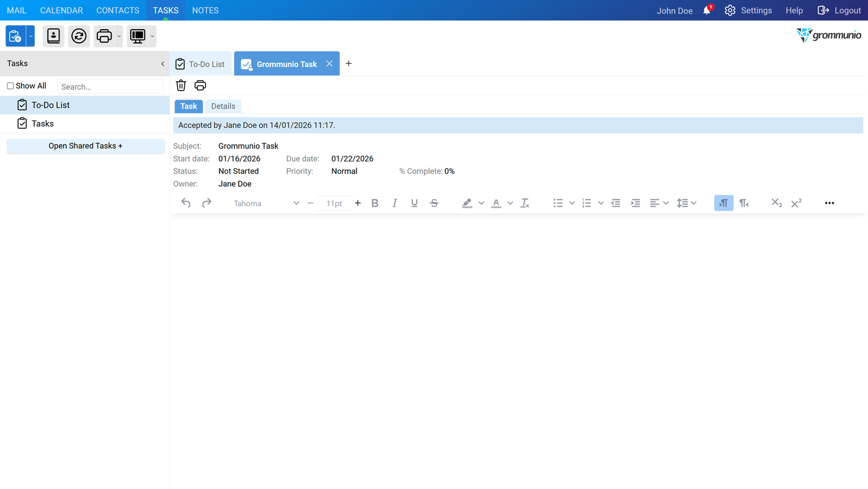Click the notification bell icon
Image resolution: width=868 pixels, height=489 pixels.
click(x=707, y=11)
